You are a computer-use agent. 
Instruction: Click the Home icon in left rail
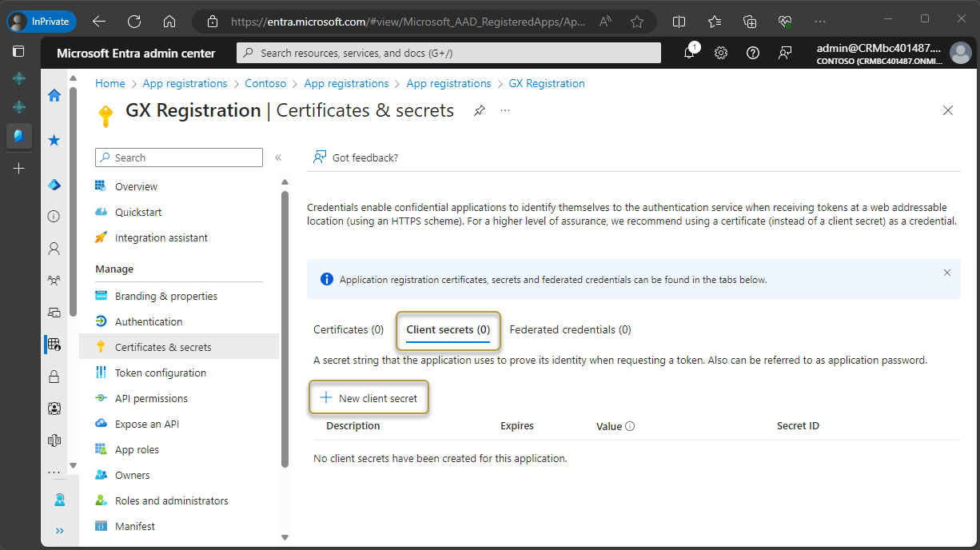[54, 95]
